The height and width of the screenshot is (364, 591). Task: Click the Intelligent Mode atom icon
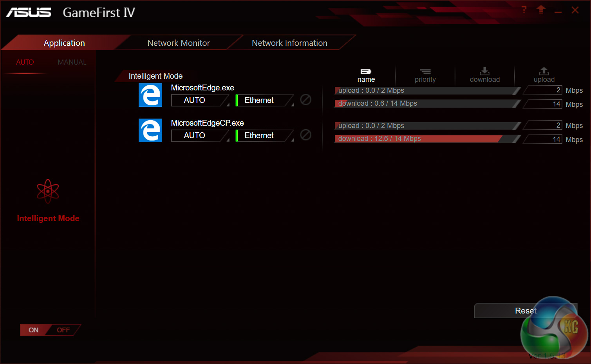point(48,191)
